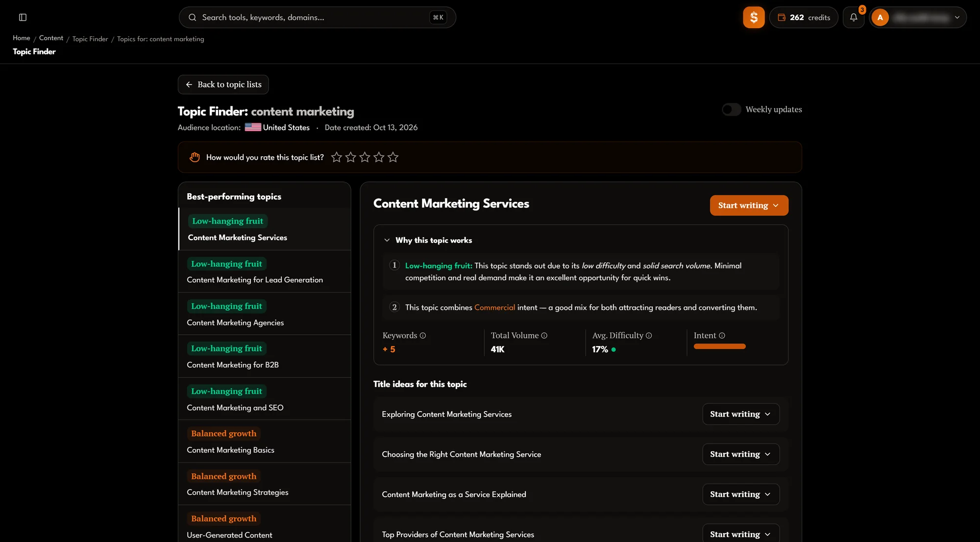Click the fourth rating star
Viewport: 980px width, 542px height.
coord(379,157)
